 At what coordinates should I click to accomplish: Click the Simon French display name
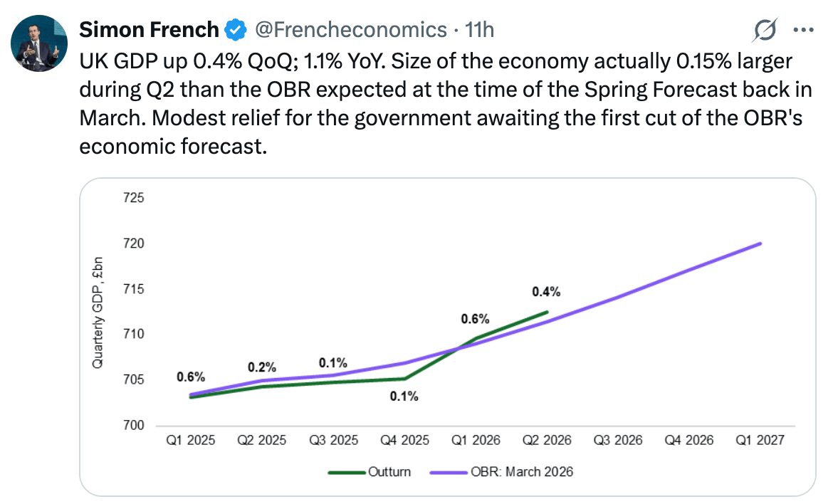point(150,30)
